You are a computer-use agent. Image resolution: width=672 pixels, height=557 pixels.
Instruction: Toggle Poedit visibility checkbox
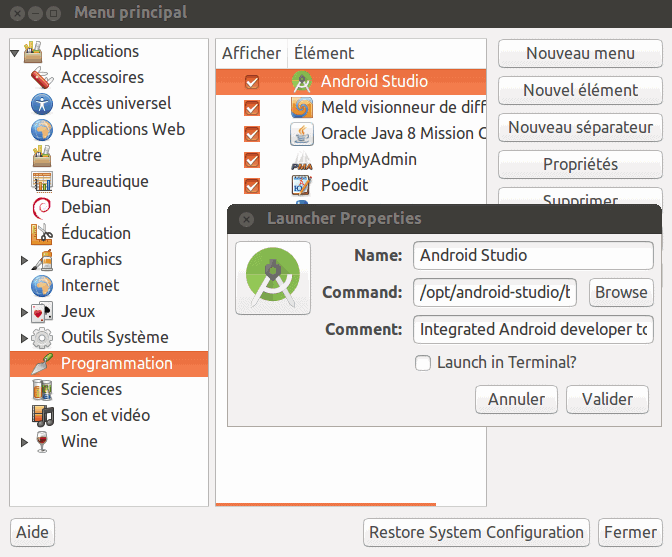(252, 186)
